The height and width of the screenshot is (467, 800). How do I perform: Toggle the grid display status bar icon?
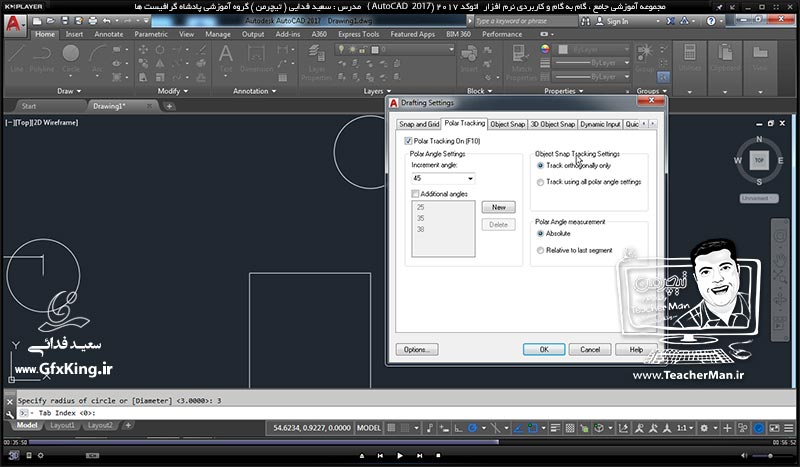391,428
